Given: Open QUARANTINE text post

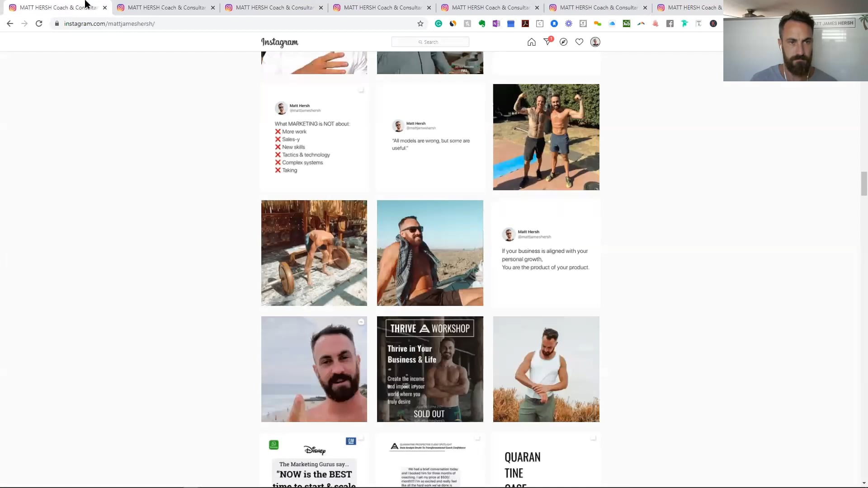Looking at the screenshot, I should (546, 460).
